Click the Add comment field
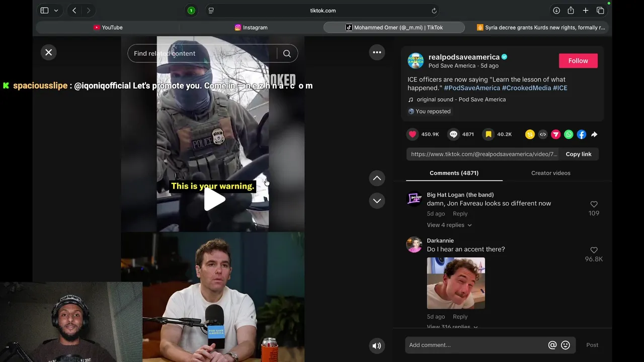This screenshot has height=362, width=644. (475, 345)
